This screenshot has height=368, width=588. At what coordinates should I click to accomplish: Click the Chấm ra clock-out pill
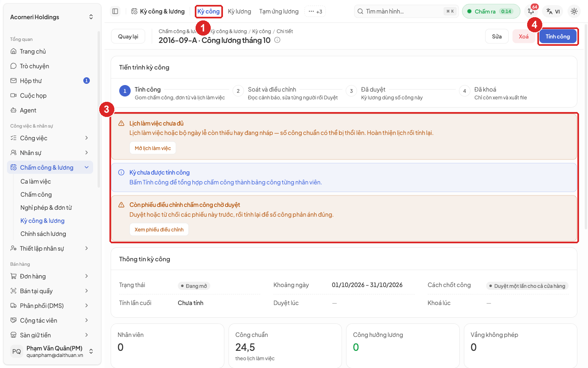(x=491, y=11)
